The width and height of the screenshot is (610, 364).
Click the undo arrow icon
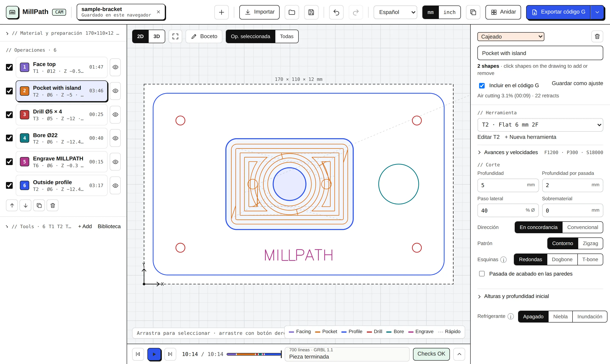(x=336, y=12)
